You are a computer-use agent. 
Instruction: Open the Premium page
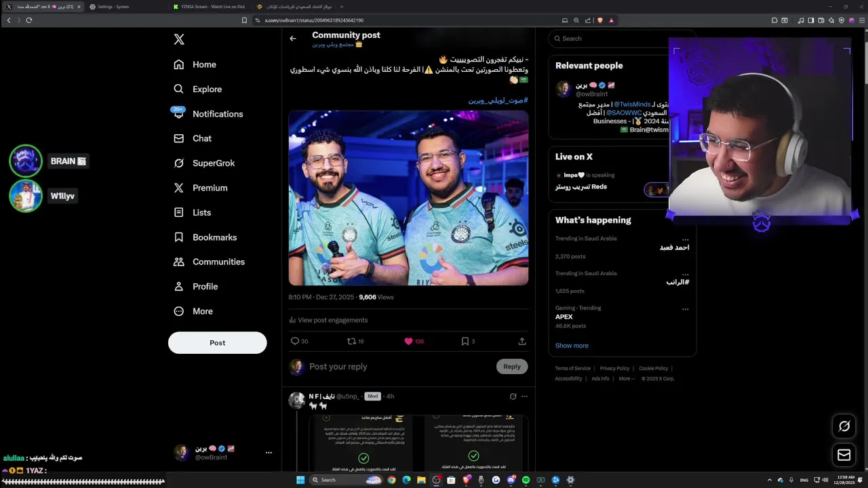click(201, 188)
